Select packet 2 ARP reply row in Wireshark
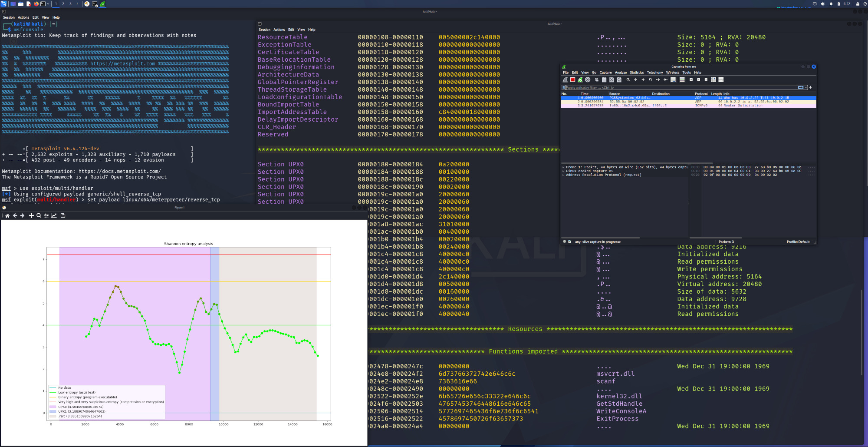This screenshot has width=868, height=447. click(x=688, y=102)
